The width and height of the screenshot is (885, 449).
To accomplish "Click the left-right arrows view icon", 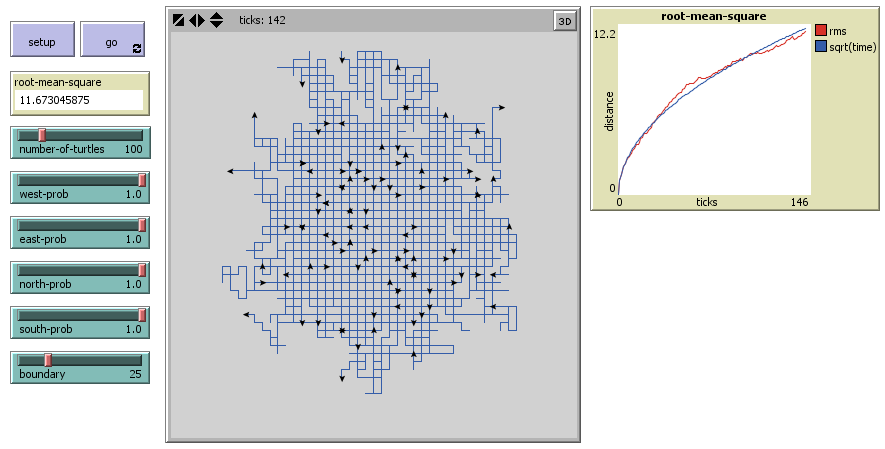I will click(x=197, y=20).
